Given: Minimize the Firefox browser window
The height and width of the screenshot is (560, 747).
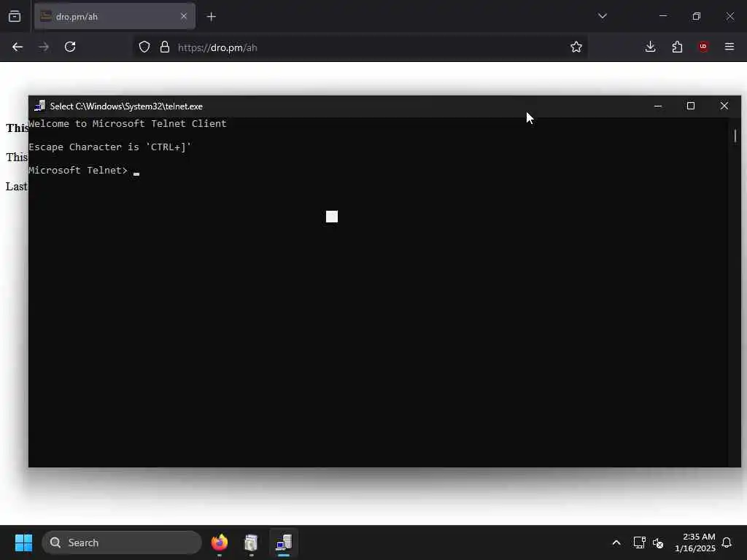Looking at the screenshot, I should tap(663, 16).
